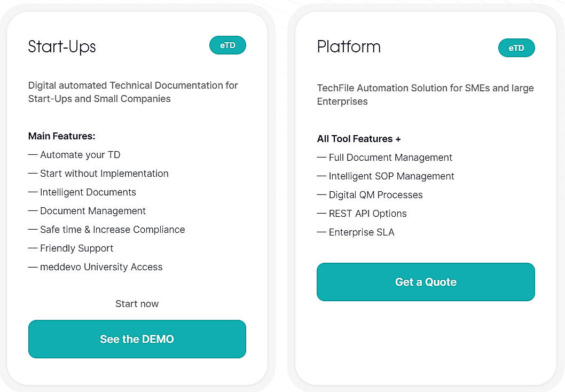Click the Digital QM Processes entry
Screen dimensions: 565x392
pos(370,195)
